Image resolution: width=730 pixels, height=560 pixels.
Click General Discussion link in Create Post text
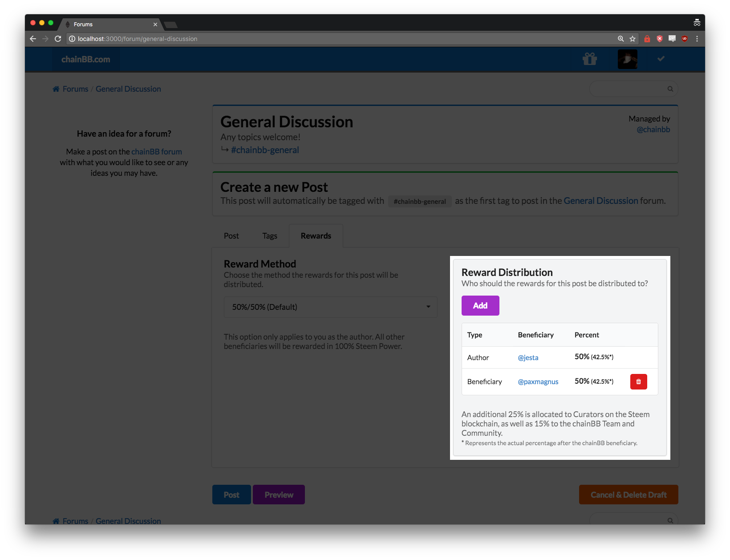[601, 201]
